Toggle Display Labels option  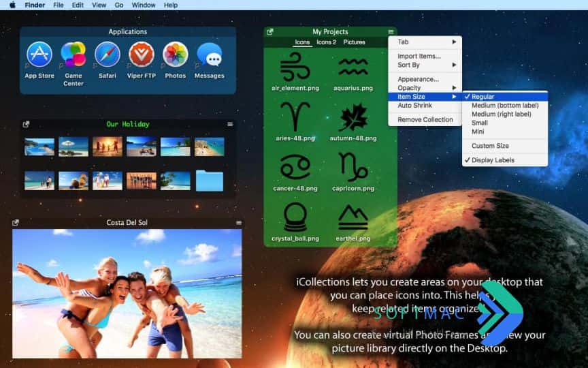(x=505, y=160)
